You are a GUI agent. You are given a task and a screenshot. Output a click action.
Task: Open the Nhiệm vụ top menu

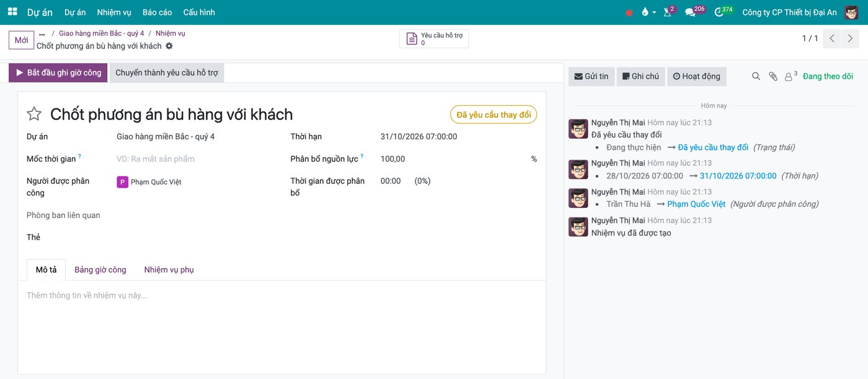(x=114, y=12)
